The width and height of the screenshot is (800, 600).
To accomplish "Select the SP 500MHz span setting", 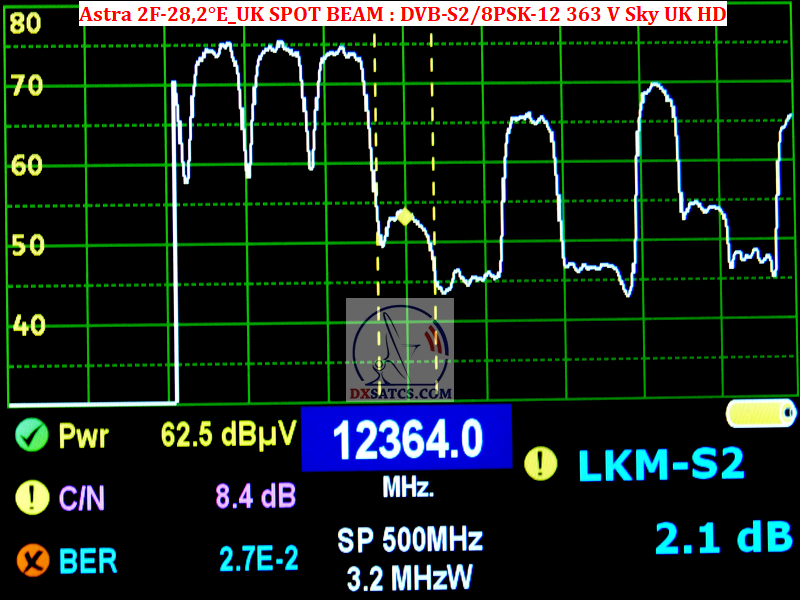I will pos(410,540).
